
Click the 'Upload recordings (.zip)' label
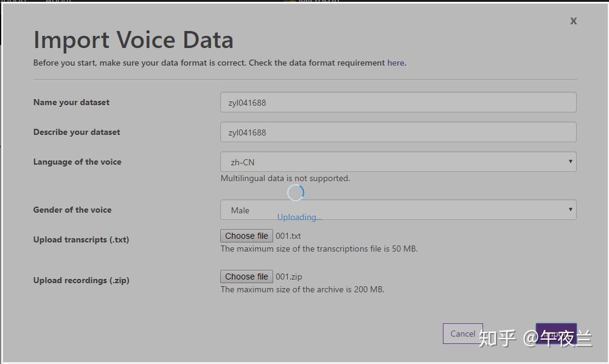coord(81,280)
